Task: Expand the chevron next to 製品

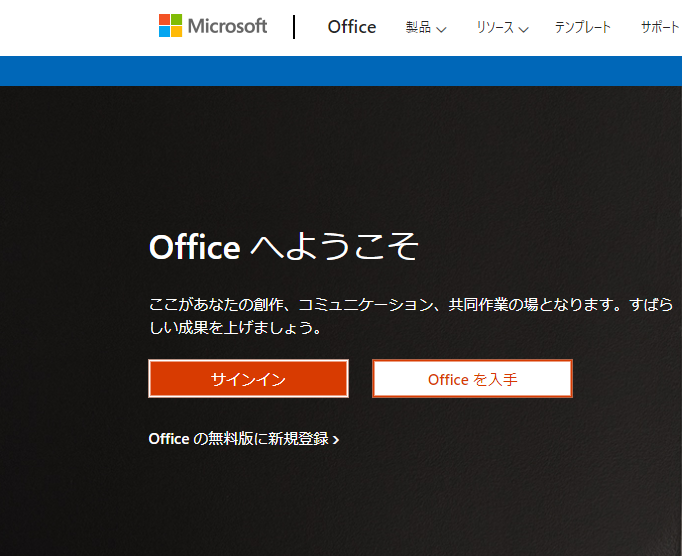Action: (x=442, y=29)
